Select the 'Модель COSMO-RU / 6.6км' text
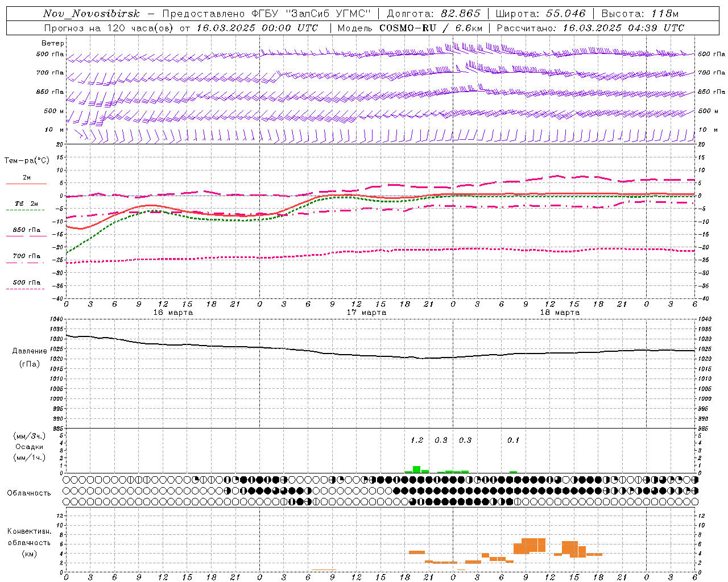 410,28
